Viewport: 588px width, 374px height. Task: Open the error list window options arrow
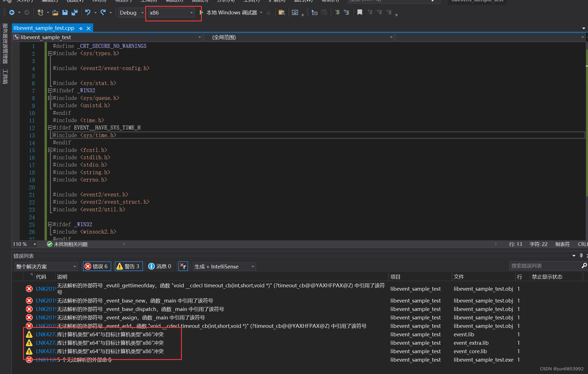[574, 256]
